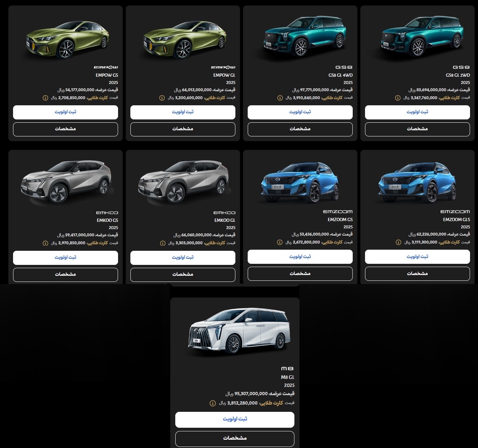
Task: Click ثبت اولویت for EMPOW GS
Action: [66, 112]
